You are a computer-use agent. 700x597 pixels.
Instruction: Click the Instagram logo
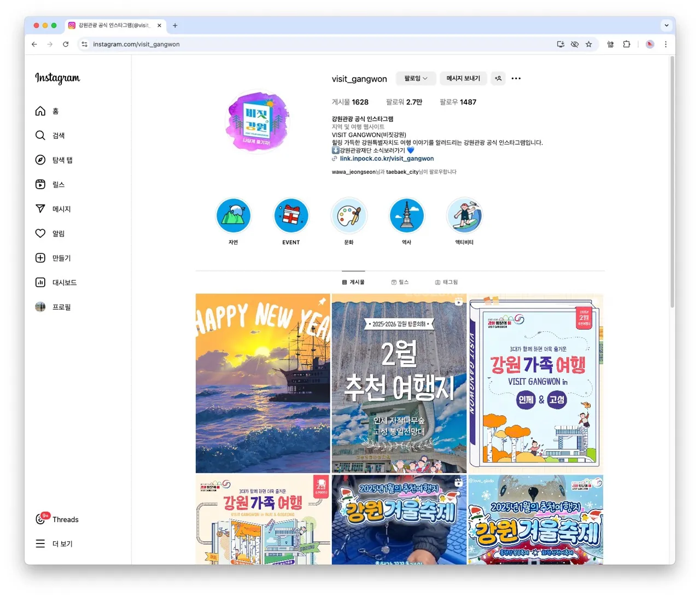pos(57,78)
